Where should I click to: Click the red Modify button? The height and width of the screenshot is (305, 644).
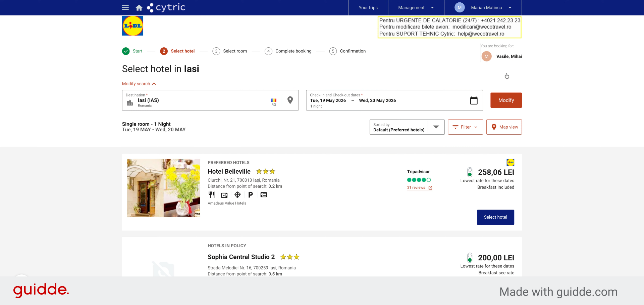506,100
